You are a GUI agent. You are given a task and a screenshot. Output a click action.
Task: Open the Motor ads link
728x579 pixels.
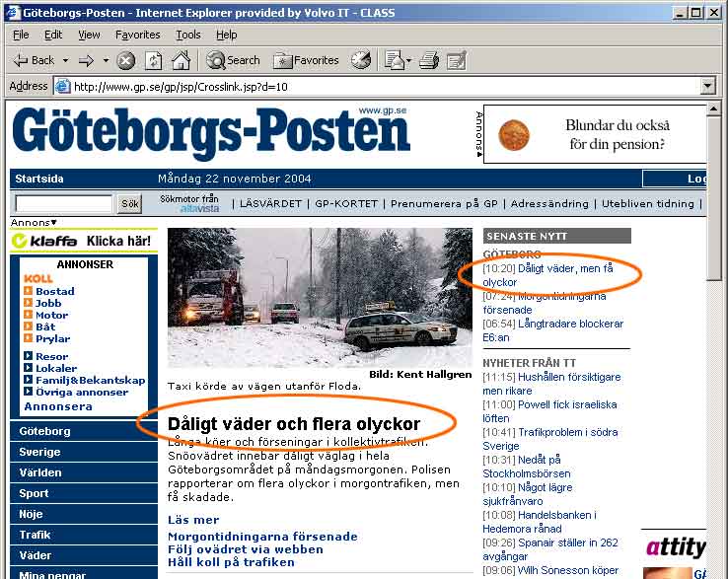point(51,315)
